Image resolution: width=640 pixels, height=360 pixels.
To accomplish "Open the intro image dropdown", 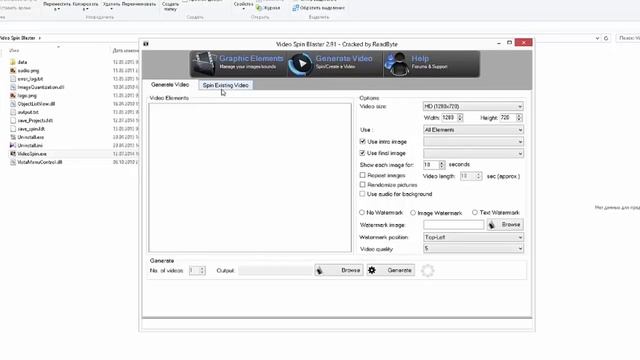I will 473,142.
